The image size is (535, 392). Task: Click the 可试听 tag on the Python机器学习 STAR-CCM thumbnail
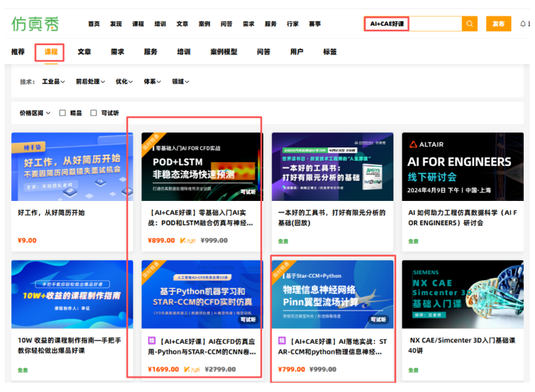point(248,320)
